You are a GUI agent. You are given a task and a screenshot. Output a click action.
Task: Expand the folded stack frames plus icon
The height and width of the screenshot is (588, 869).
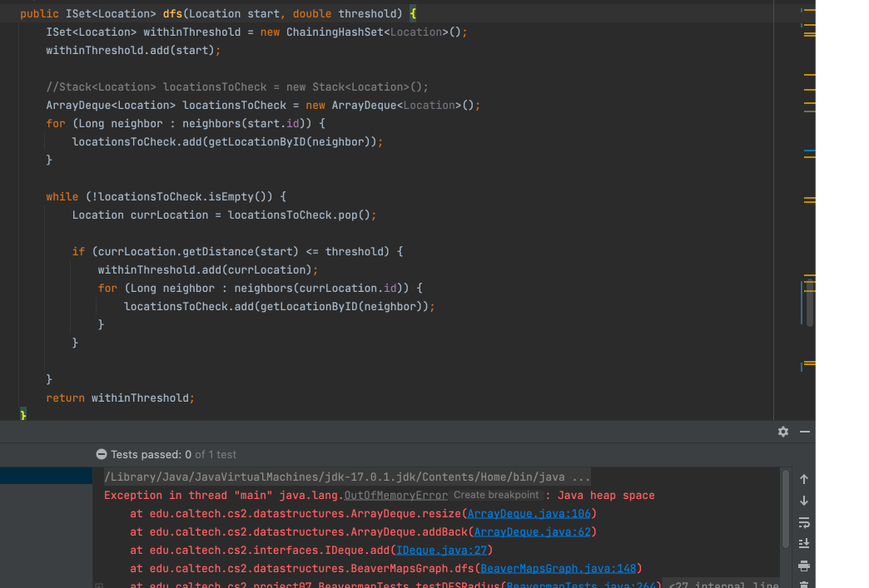click(99, 586)
